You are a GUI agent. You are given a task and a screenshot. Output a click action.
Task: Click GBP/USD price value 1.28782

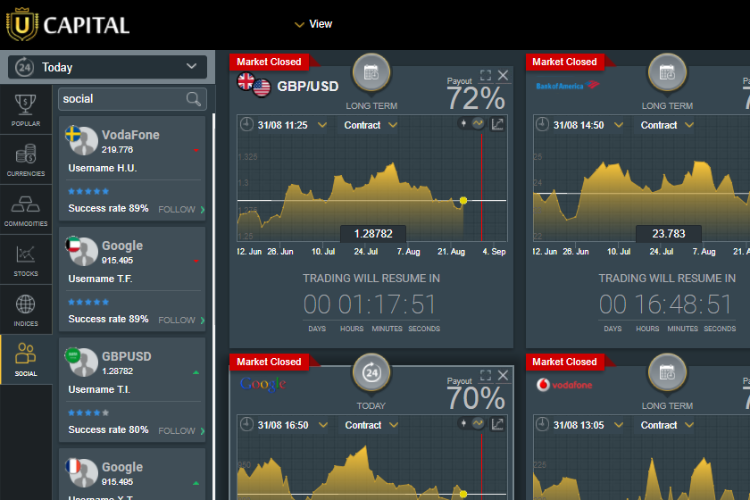pos(373,233)
